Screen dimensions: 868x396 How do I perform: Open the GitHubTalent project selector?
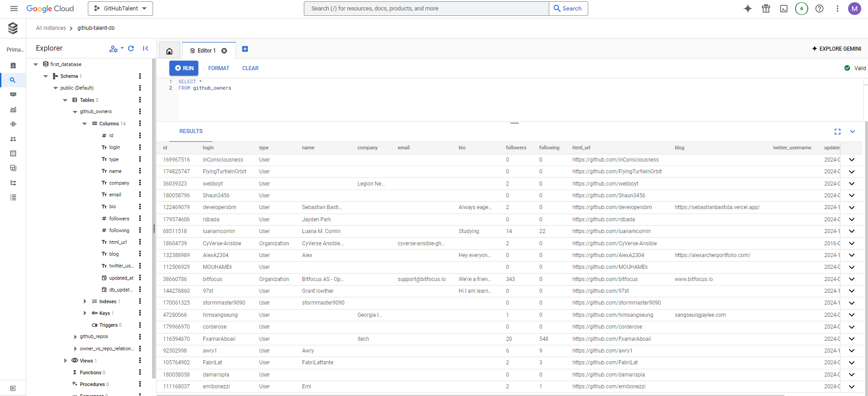(120, 9)
